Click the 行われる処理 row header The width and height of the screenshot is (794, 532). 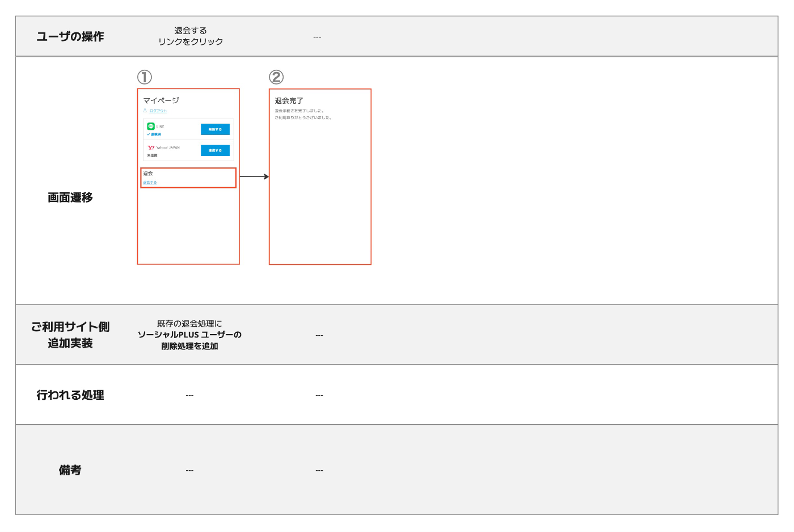pos(70,395)
